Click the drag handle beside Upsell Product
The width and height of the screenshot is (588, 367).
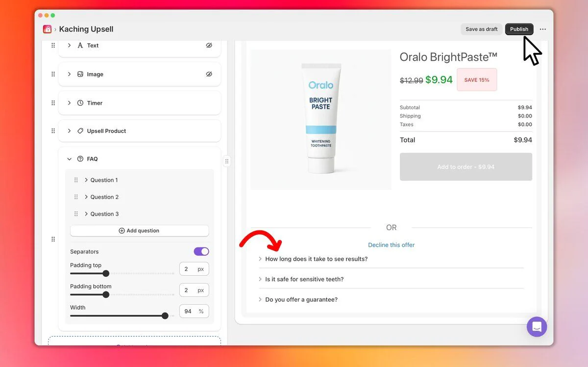click(x=53, y=131)
